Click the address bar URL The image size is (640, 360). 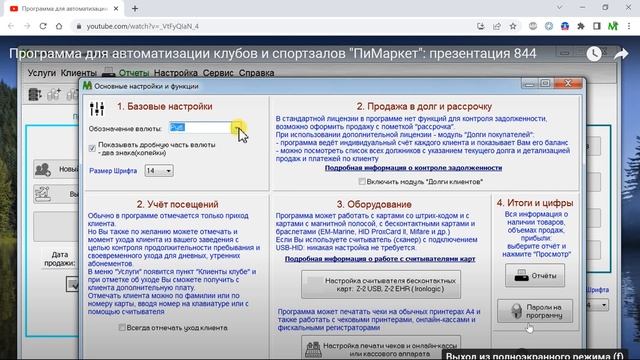tap(142, 26)
